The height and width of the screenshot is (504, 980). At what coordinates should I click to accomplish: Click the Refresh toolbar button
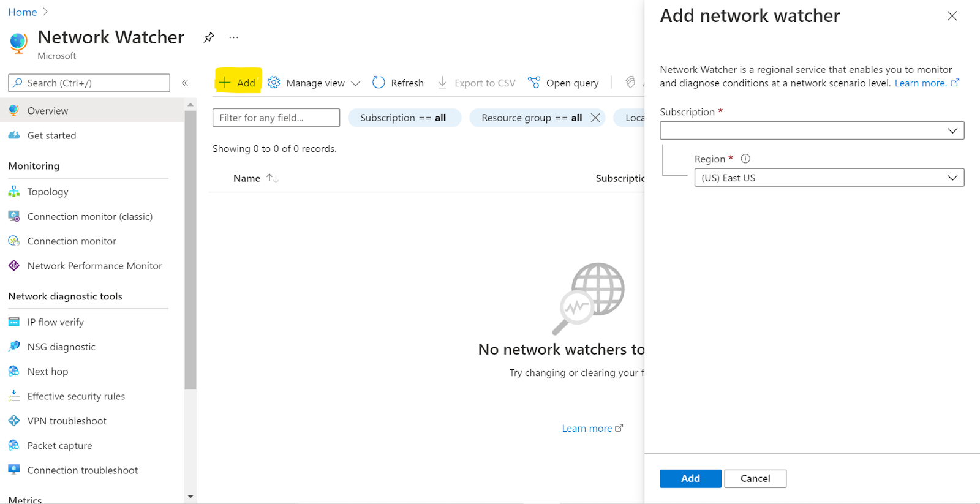(x=398, y=83)
